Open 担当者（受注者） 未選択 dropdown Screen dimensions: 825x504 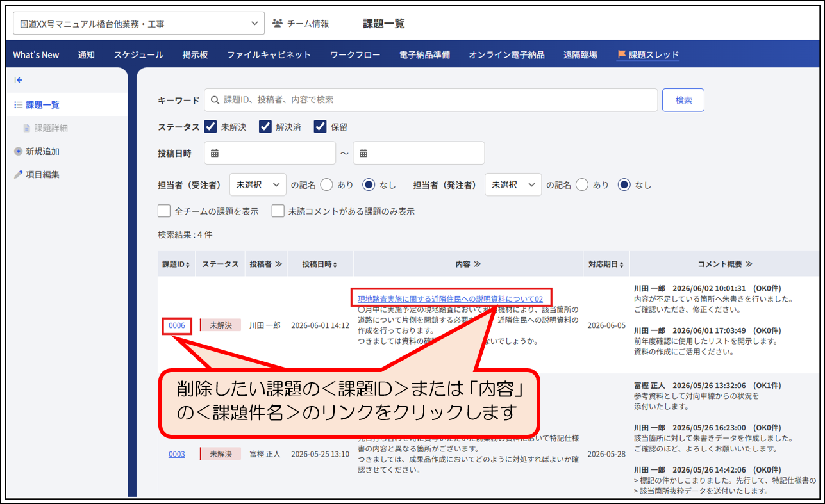pos(258,184)
